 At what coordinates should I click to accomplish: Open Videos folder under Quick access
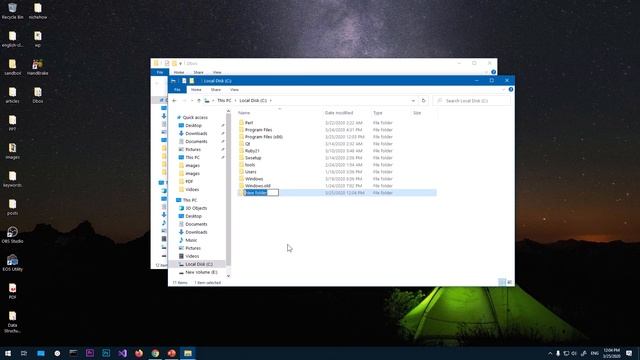[x=192, y=189]
